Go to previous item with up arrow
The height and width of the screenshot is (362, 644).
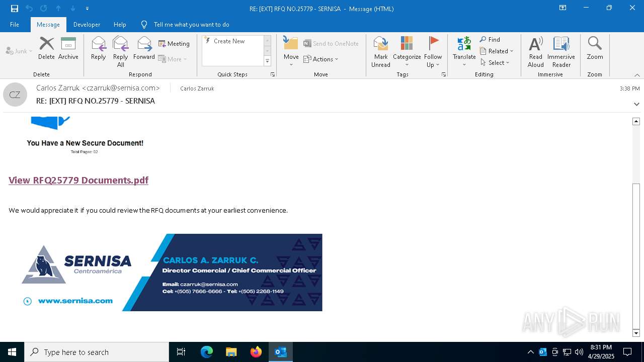[x=58, y=8]
